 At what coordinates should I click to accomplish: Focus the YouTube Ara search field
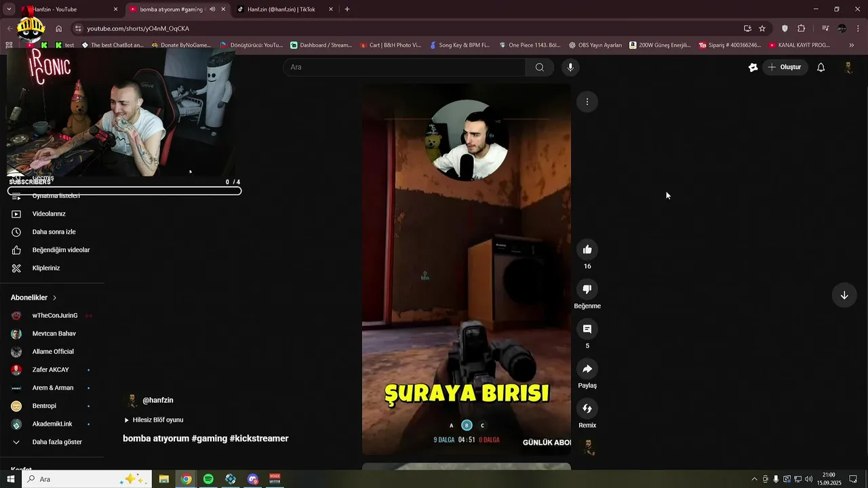coord(404,67)
